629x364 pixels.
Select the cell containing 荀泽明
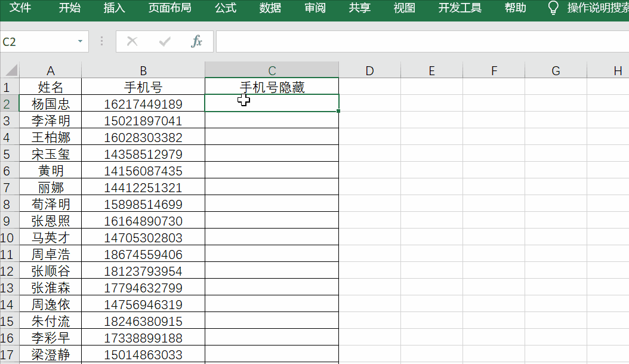pyautogui.click(x=51, y=204)
